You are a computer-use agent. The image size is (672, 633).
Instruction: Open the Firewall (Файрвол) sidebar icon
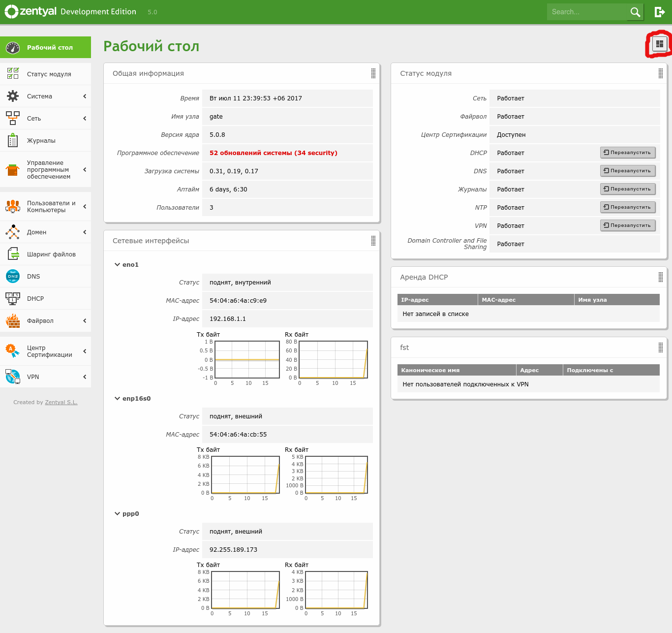coord(13,320)
